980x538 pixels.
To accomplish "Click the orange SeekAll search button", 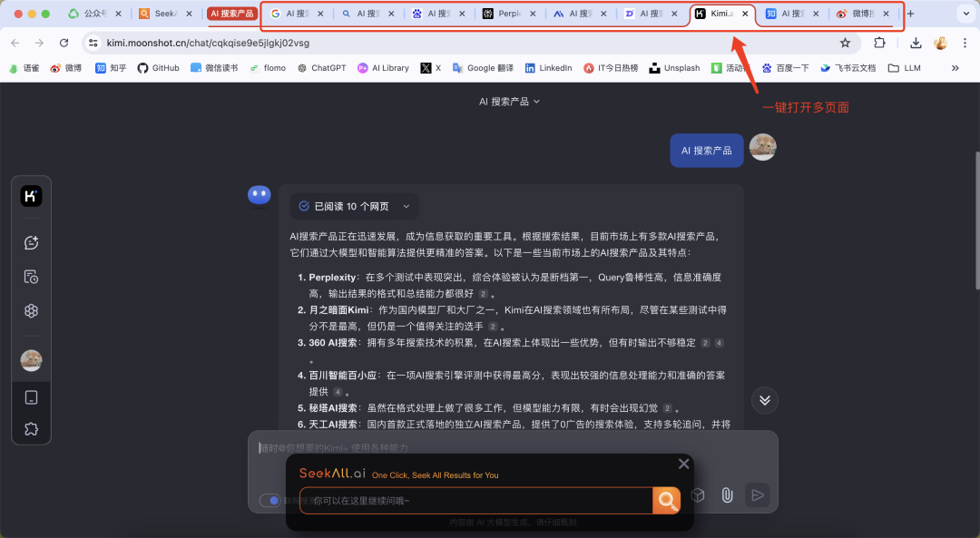I will tap(666, 500).
